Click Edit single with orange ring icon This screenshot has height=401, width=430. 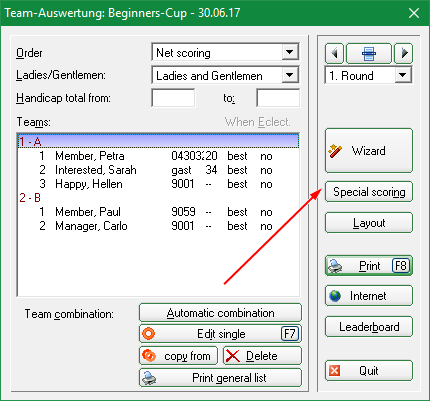(220, 334)
